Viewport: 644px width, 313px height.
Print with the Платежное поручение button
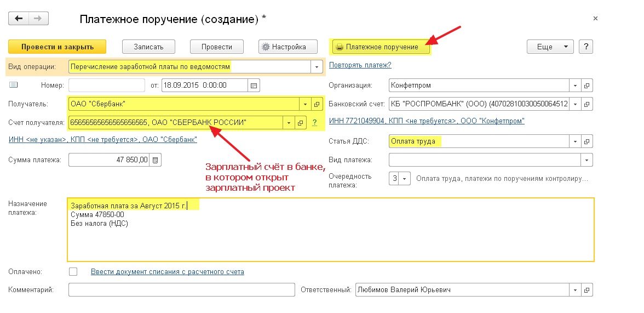[381, 47]
